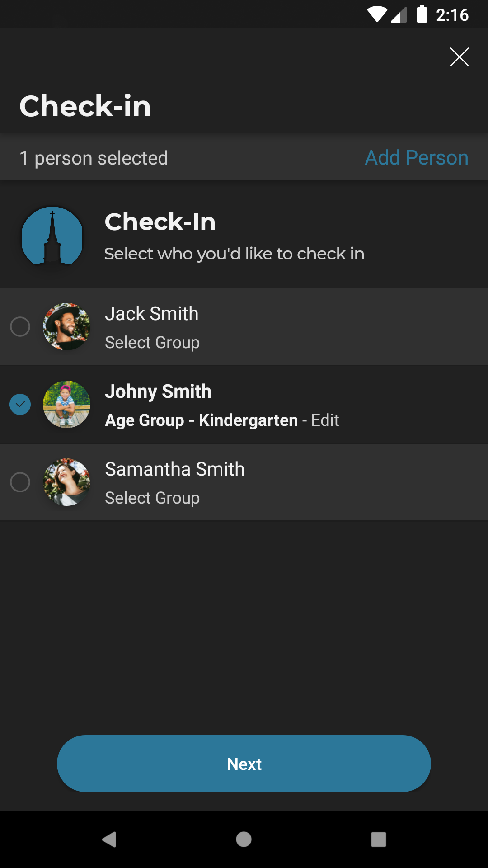Close the Check-in screen with X icon
This screenshot has height=868, width=488.
pos(459,57)
